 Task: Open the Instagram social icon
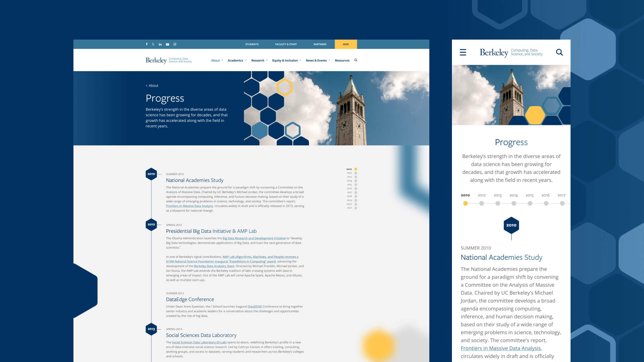175,44
